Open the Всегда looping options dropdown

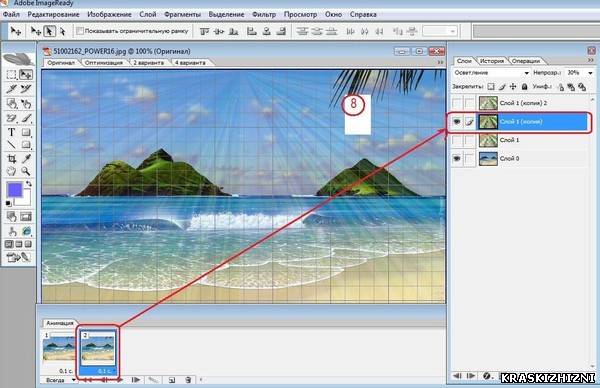60,380
